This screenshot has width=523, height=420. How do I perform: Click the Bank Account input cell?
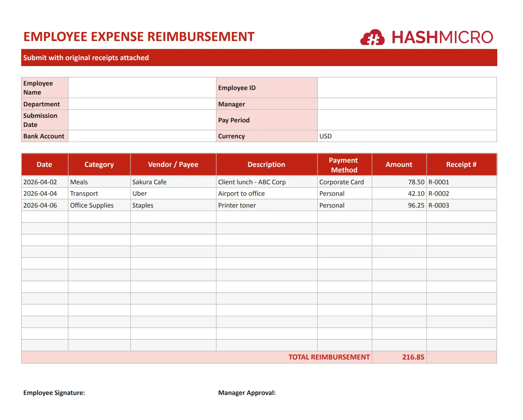pyautogui.click(x=142, y=136)
